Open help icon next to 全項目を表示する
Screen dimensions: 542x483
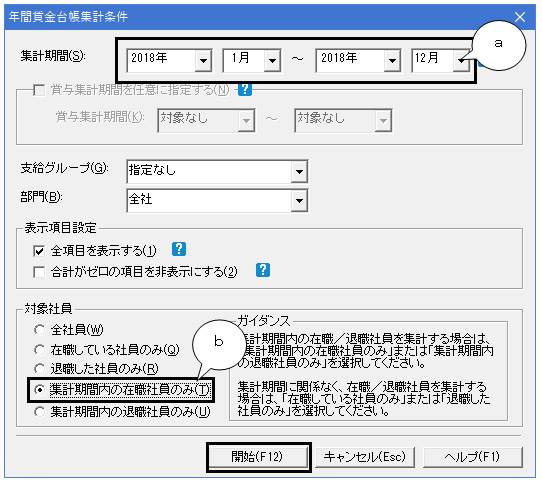(x=179, y=249)
